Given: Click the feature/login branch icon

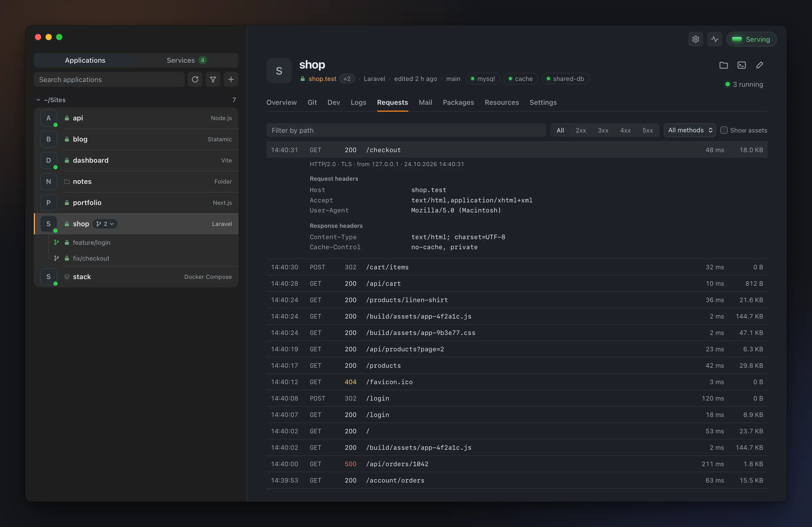Looking at the screenshot, I should point(57,243).
